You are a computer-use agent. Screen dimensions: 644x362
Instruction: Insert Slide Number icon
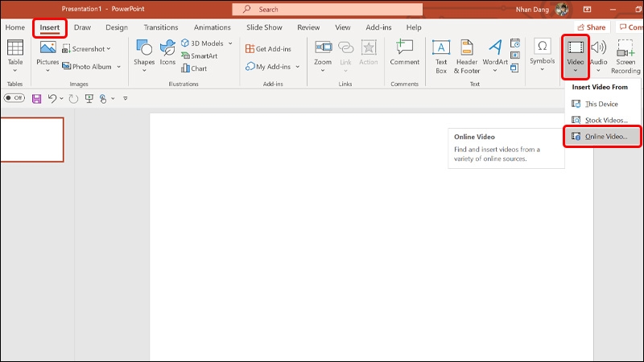click(515, 55)
